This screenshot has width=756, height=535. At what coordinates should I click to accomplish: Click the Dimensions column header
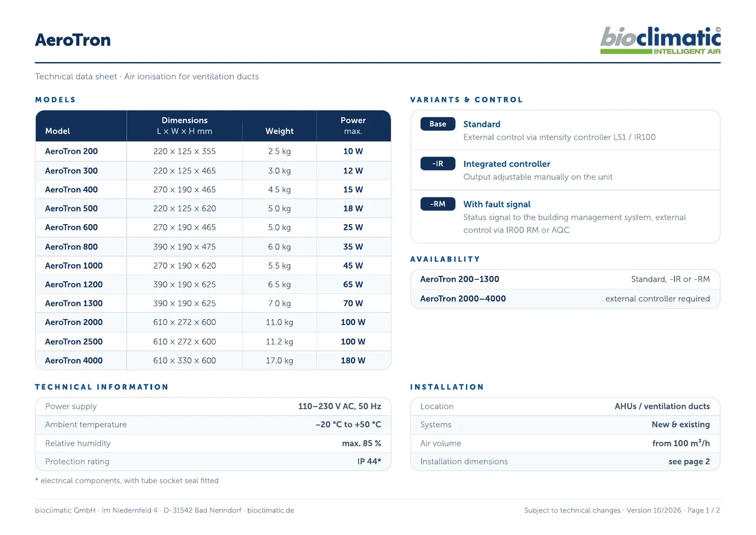(185, 126)
